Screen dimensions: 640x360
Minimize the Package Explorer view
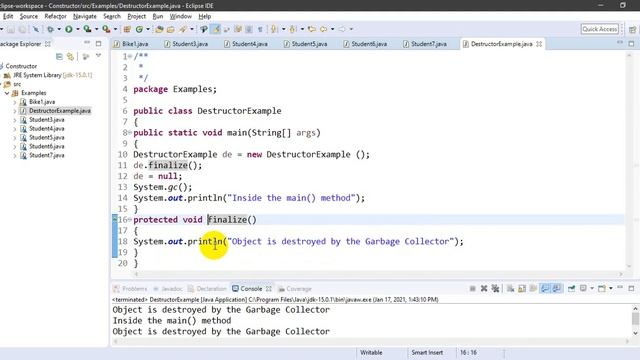[87, 43]
